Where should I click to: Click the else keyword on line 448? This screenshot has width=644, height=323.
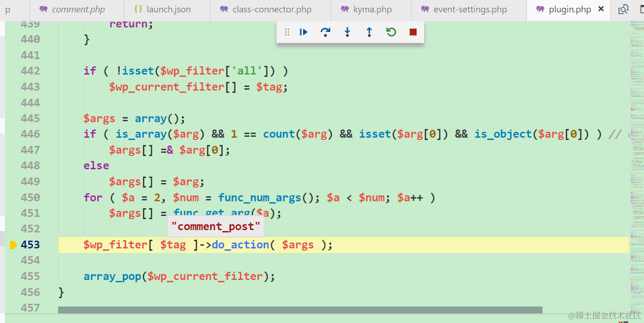pyautogui.click(x=96, y=166)
